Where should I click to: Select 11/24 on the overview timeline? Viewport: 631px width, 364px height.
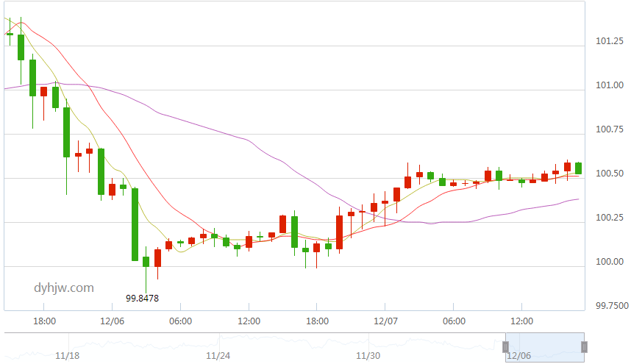coord(218,356)
